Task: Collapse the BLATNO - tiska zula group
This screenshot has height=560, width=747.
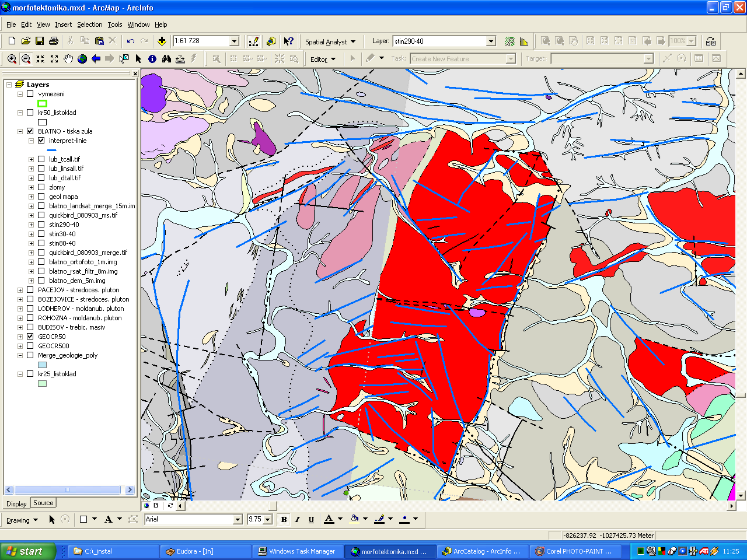Action: [20, 131]
